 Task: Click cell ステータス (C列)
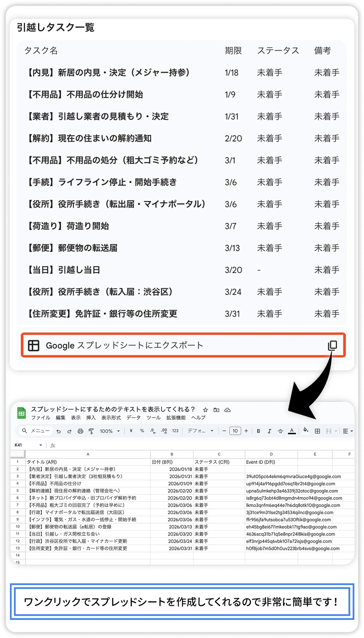coord(219,462)
